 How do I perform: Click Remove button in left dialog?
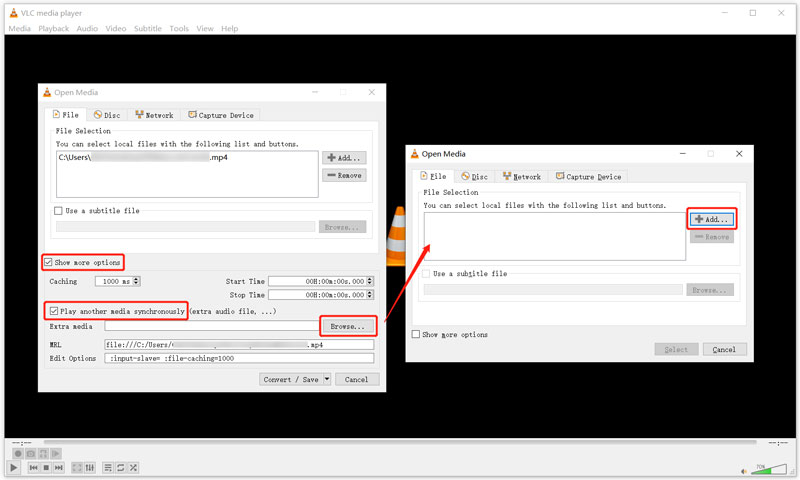(344, 175)
